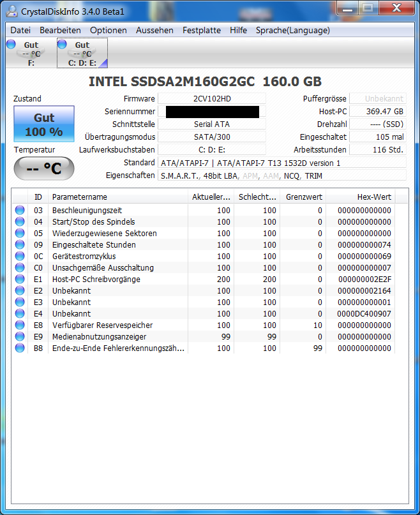Click the Eingeschaltet field 105 mal

tap(378, 137)
